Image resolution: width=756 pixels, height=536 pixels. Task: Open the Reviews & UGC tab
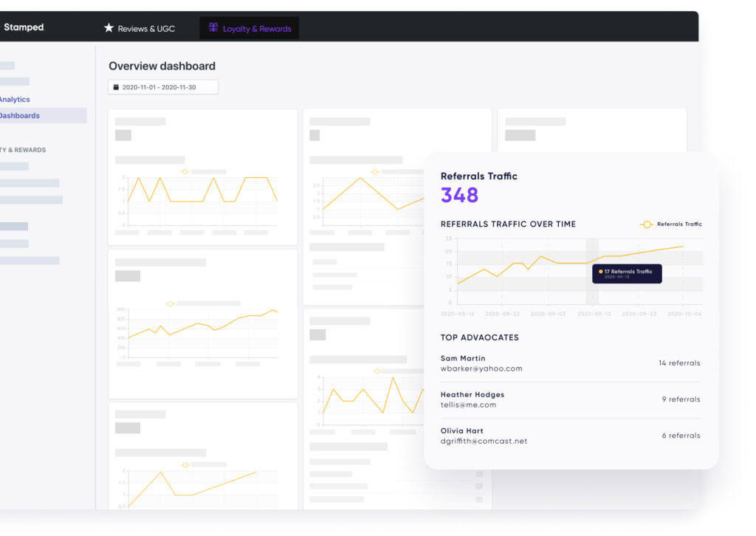(146, 28)
